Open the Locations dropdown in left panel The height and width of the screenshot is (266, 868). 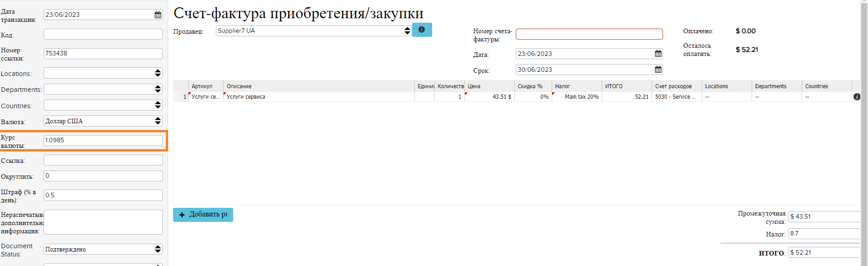click(103, 73)
